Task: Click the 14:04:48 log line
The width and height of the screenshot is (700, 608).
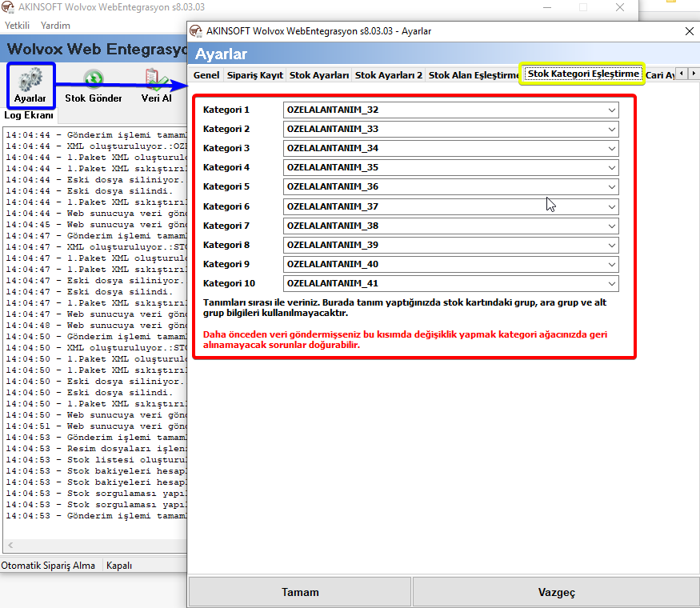Action: click(x=96, y=326)
